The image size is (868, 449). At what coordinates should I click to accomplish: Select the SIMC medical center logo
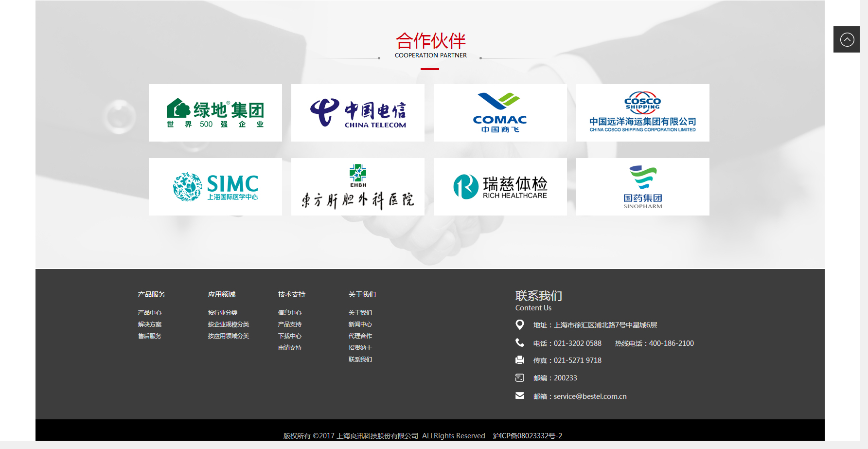click(x=215, y=187)
